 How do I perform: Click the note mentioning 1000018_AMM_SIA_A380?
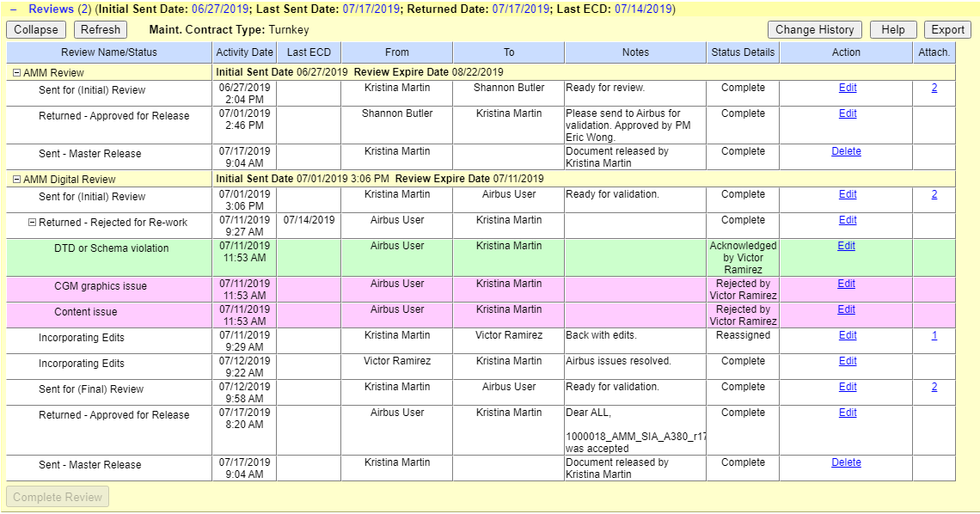(x=635, y=431)
